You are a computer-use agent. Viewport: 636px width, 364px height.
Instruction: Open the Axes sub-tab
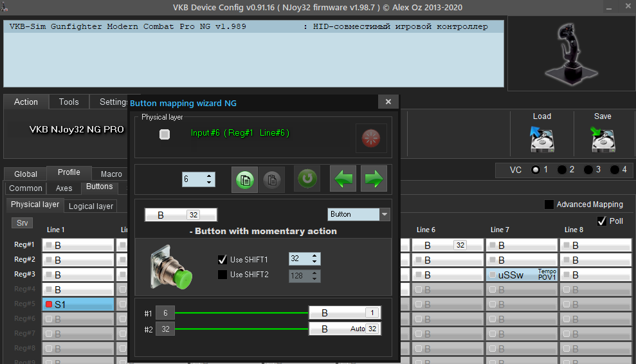pyautogui.click(x=64, y=188)
